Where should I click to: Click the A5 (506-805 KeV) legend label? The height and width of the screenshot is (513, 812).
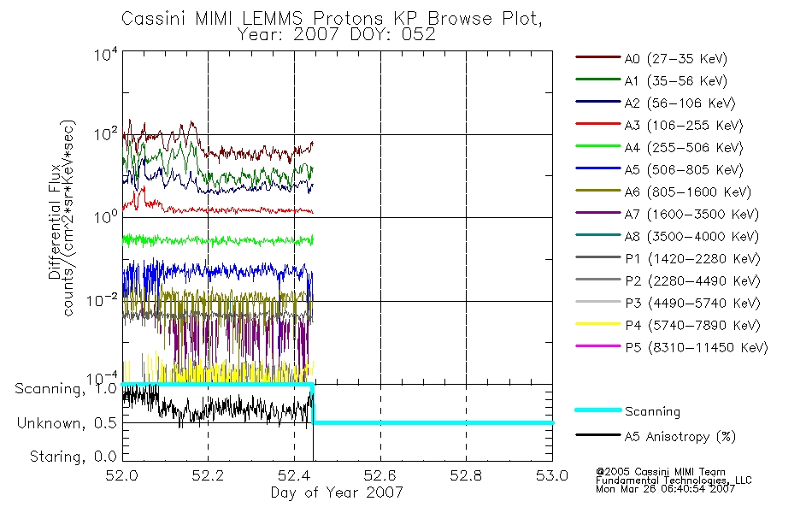[684, 170]
